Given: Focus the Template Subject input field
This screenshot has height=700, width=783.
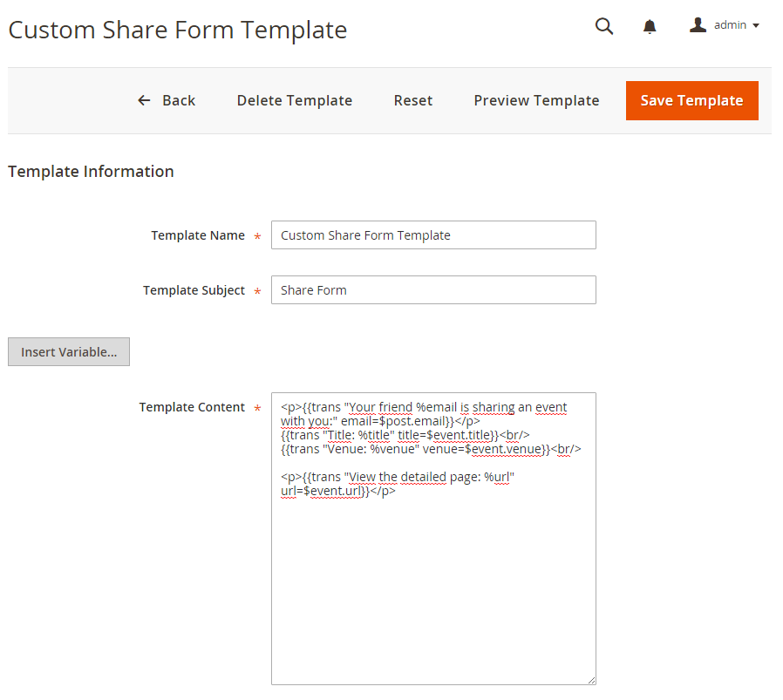Looking at the screenshot, I should pyautogui.click(x=433, y=290).
